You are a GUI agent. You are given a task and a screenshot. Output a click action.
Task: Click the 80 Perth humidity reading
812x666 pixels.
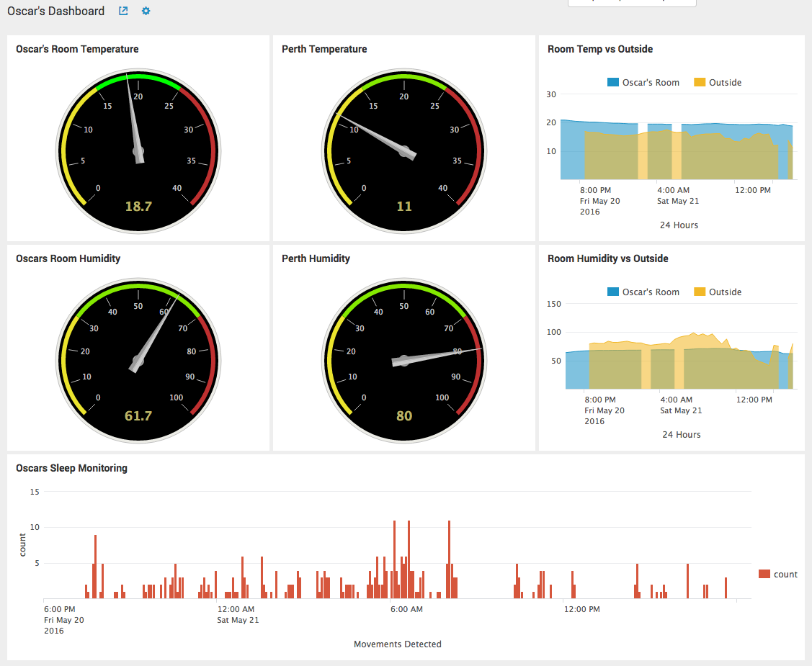pos(404,416)
